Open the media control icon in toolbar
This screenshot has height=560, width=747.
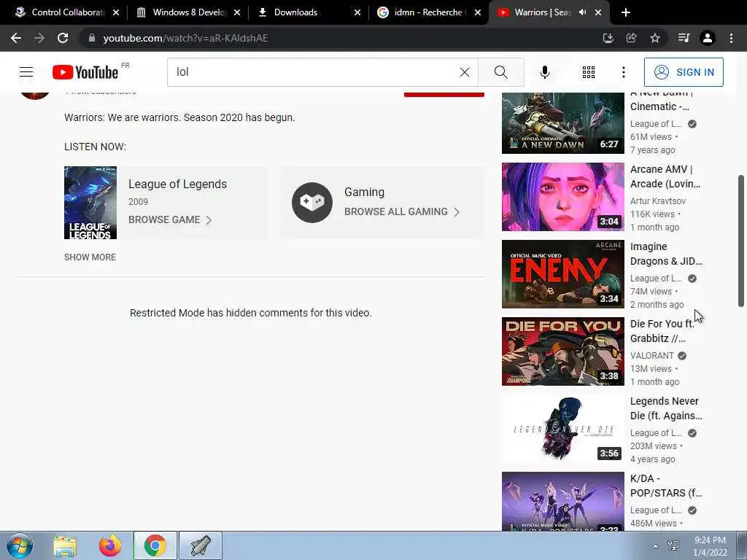pyautogui.click(x=684, y=38)
